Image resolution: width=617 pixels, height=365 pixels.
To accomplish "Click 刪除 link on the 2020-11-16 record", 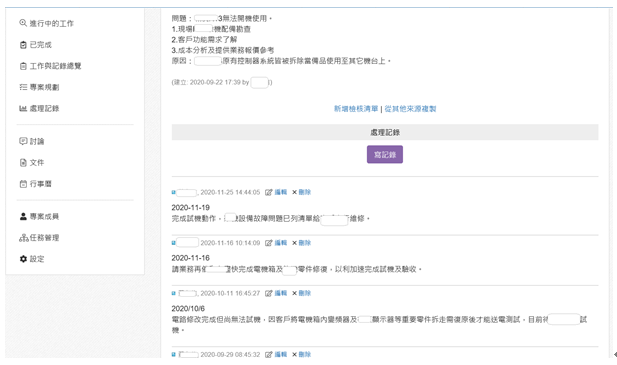I will click(305, 243).
